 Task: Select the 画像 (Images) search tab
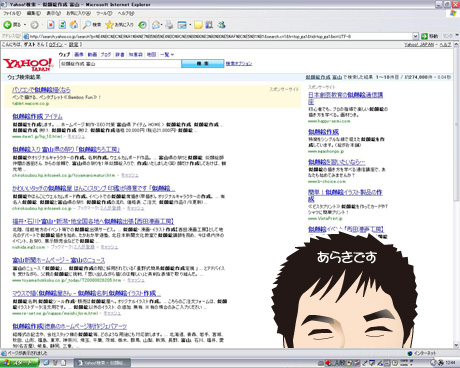[x=79, y=54]
